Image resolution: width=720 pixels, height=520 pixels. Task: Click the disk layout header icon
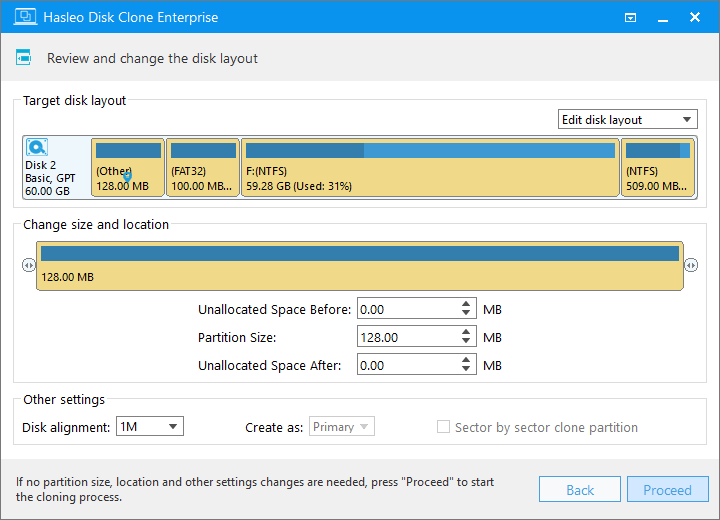[x=23, y=57]
